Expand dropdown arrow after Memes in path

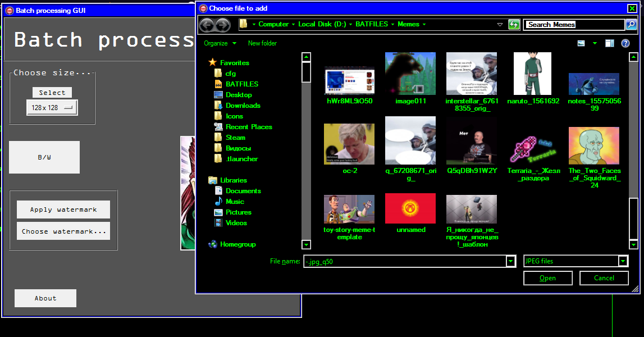(x=424, y=25)
